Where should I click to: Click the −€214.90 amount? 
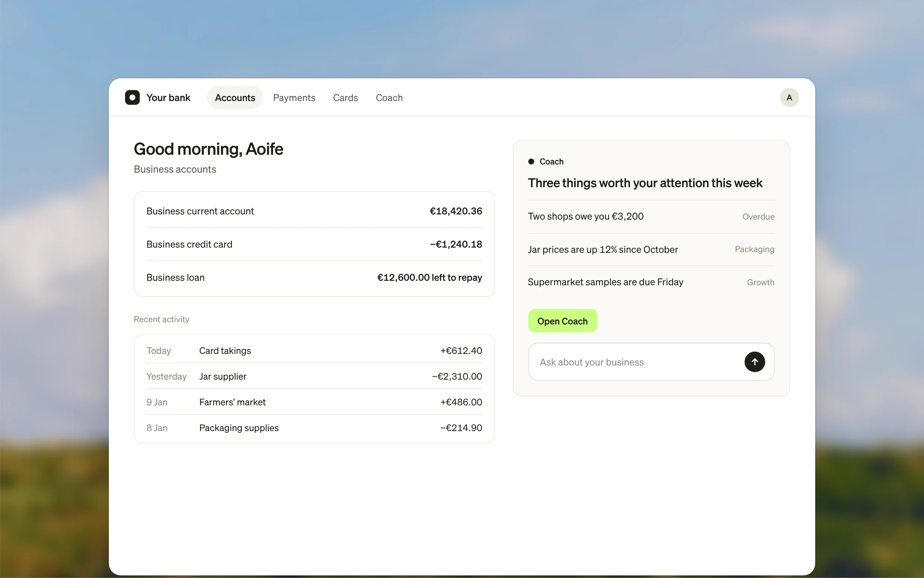(x=461, y=428)
